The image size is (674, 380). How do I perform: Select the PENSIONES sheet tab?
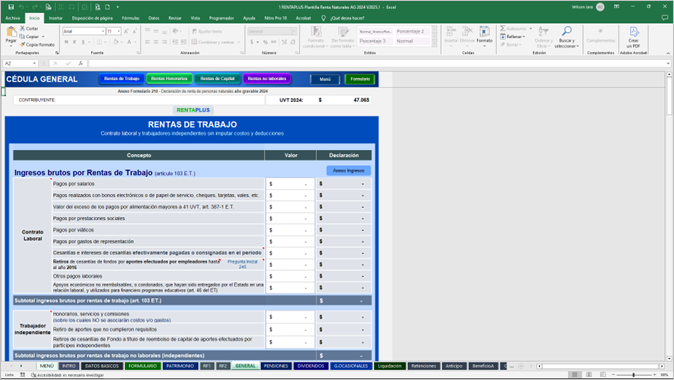[276, 366]
